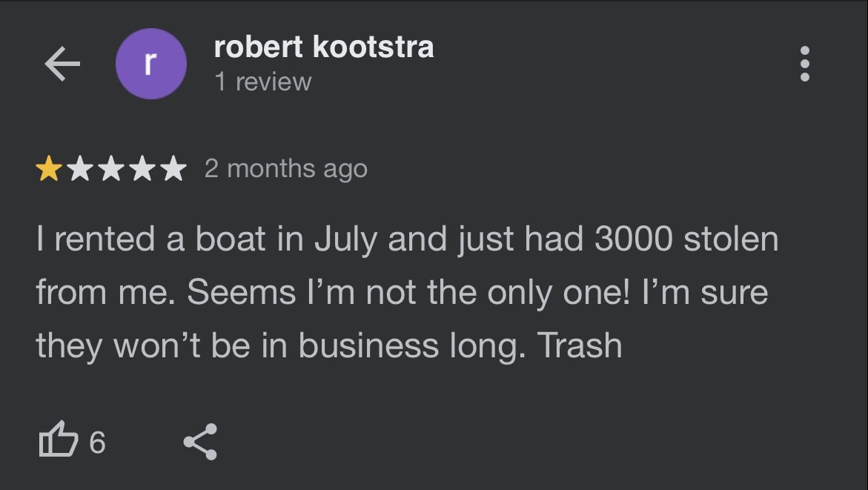This screenshot has height=490, width=868.
Task: Click the '2 months ago' timestamp
Action: [x=285, y=168]
